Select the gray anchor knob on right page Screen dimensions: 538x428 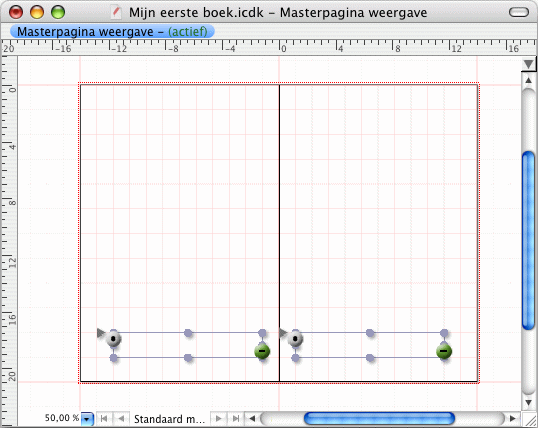pos(295,339)
